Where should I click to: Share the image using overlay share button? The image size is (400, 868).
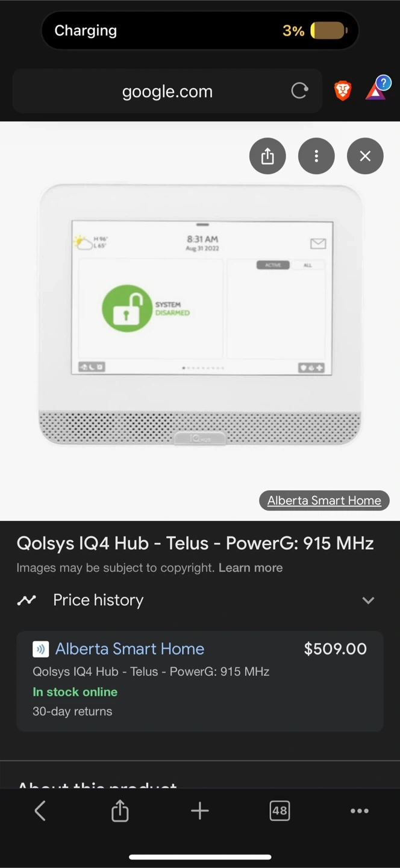coord(267,156)
